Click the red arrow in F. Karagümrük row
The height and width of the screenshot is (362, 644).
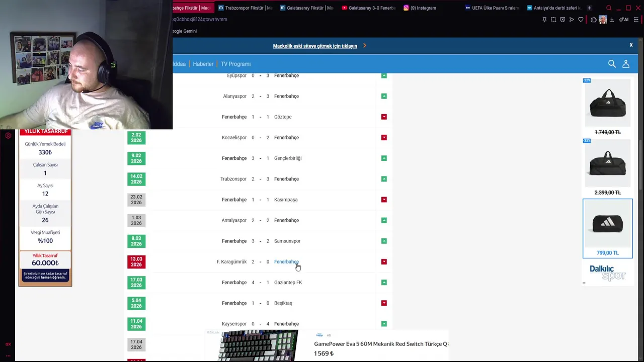coord(384,261)
